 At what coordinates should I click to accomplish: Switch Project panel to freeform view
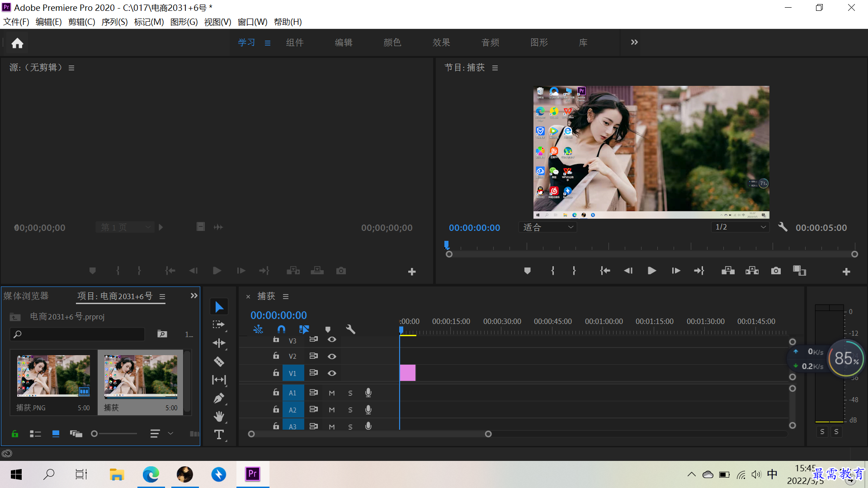[76, 434]
